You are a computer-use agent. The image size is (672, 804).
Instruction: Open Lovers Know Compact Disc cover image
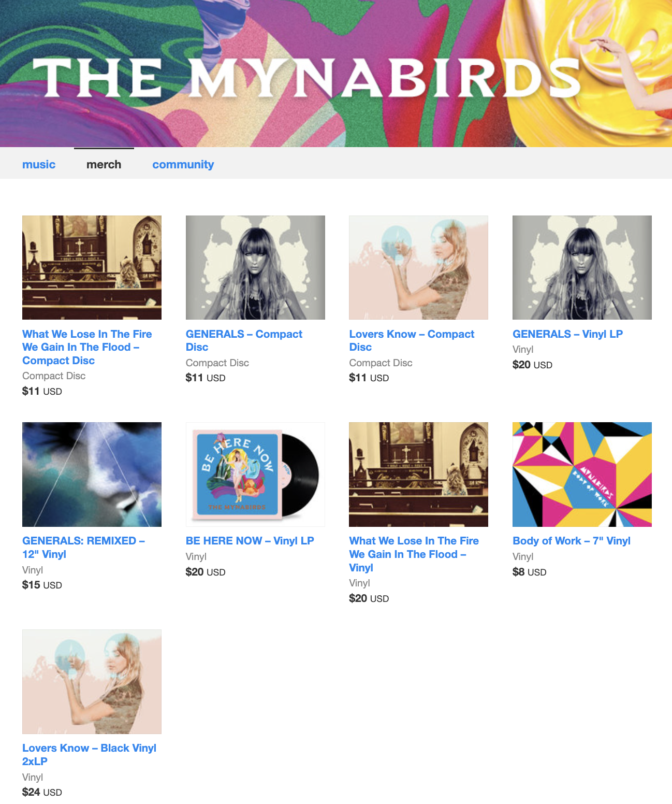pyautogui.click(x=418, y=267)
